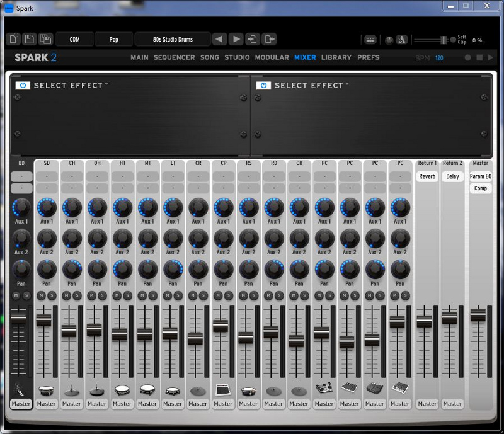The width and height of the screenshot is (504, 434).
Task: Mute the CP channel
Action: (218, 295)
